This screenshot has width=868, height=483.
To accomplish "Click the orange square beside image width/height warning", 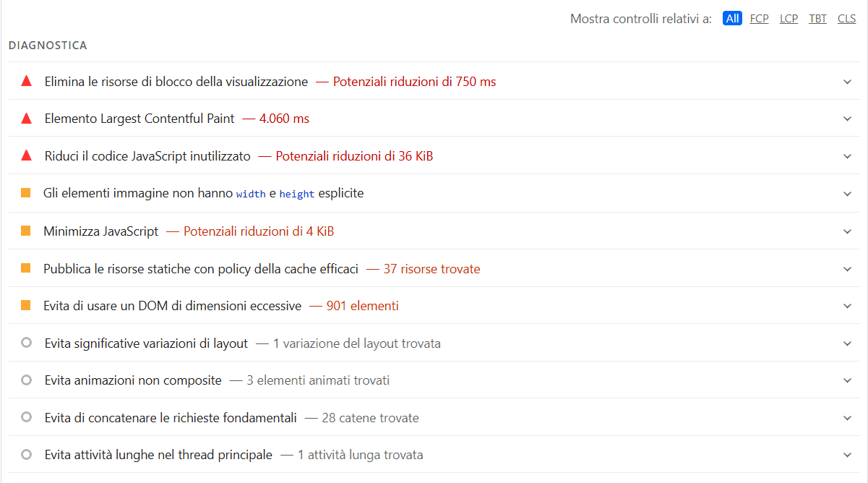I will 26,193.
